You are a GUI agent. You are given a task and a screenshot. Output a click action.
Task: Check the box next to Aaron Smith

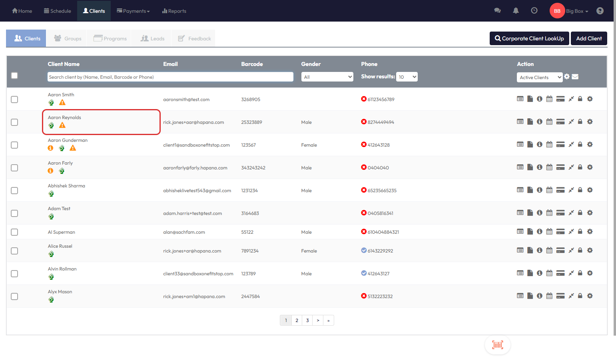[14, 99]
